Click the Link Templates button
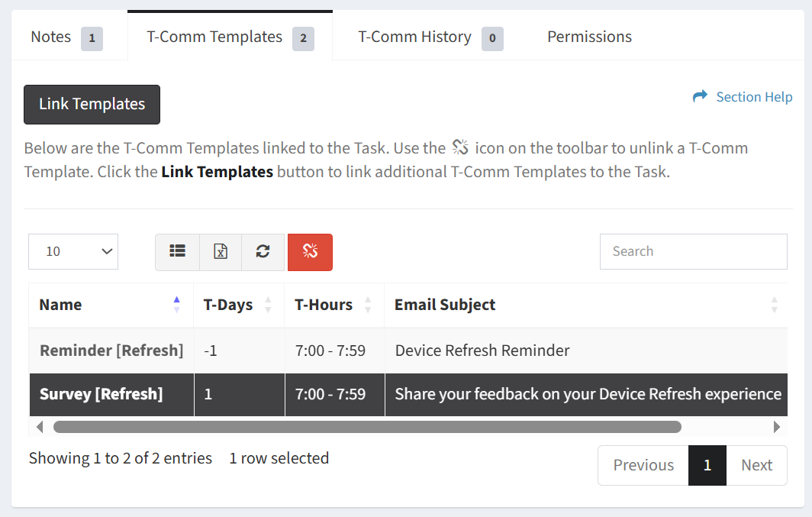812x517 pixels. coord(92,105)
